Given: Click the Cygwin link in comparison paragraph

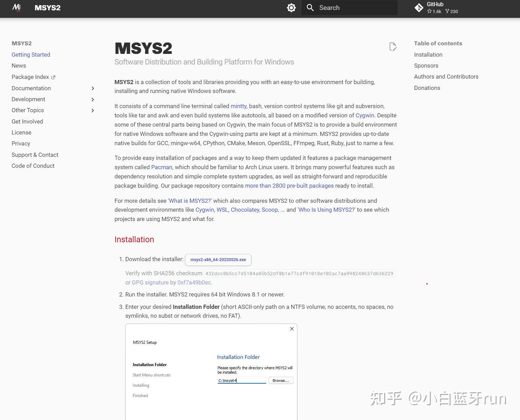Looking at the screenshot, I should click(204, 210).
